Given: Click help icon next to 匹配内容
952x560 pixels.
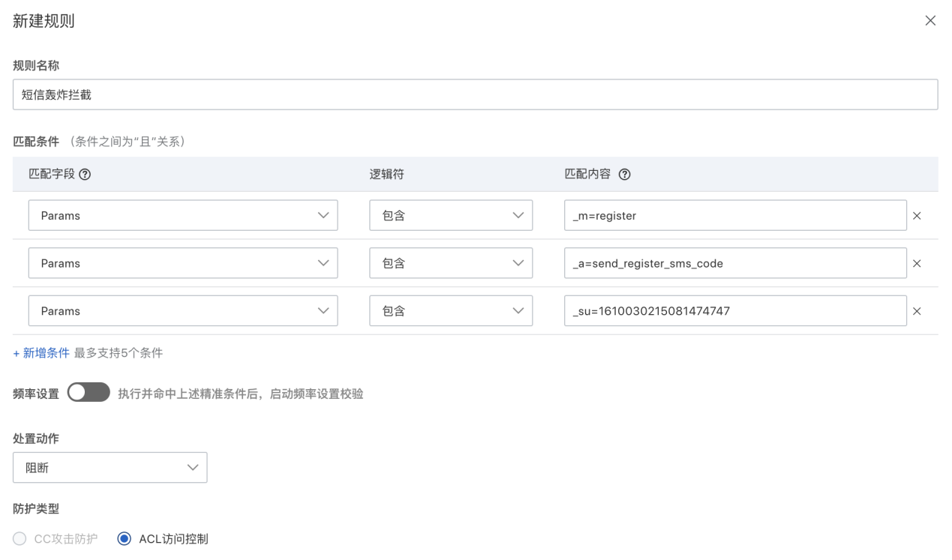Looking at the screenshot, I should coord(624,174).
